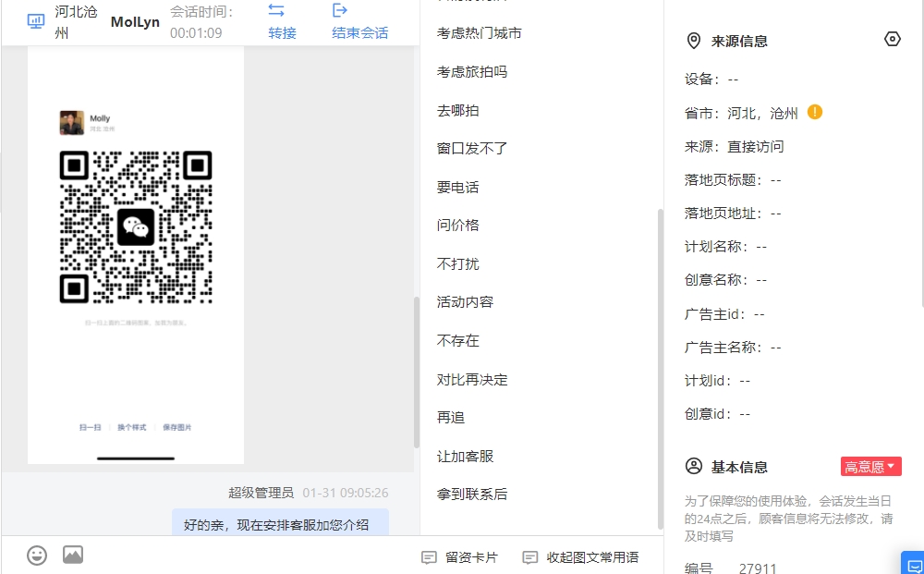Click the 收起图文常用语 text button
Image resolution: width=924 pixels, height=574 pixels.
593,557
